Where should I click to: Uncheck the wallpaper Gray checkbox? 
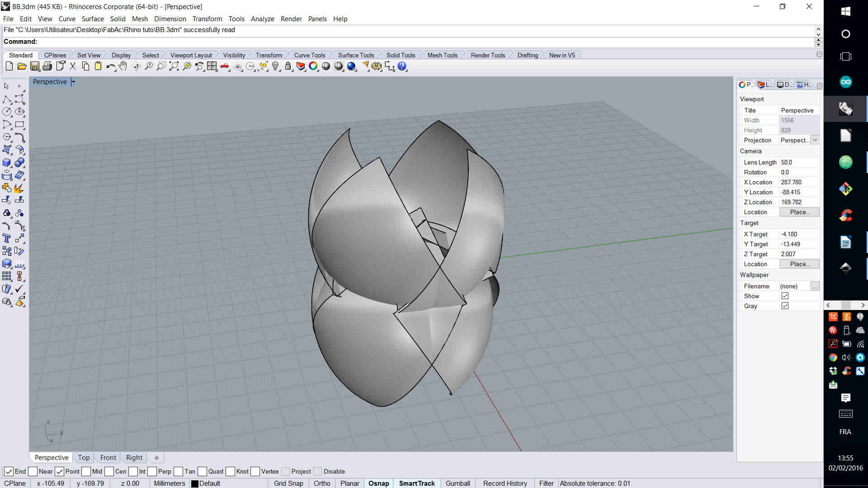pos(785,306)
